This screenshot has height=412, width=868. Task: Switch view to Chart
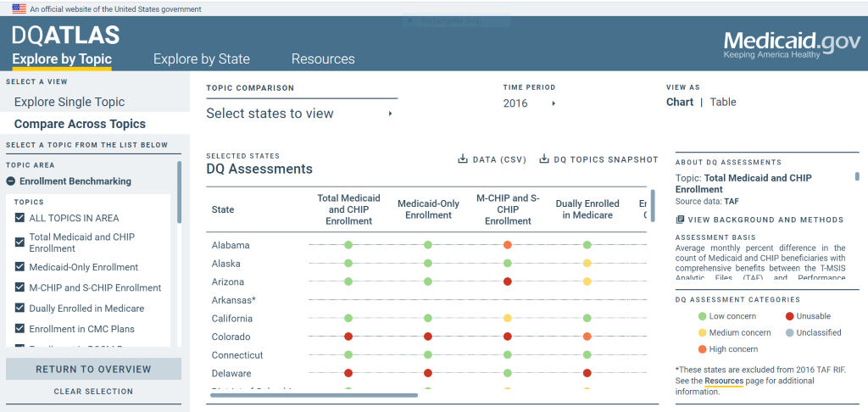coord(680,102)
